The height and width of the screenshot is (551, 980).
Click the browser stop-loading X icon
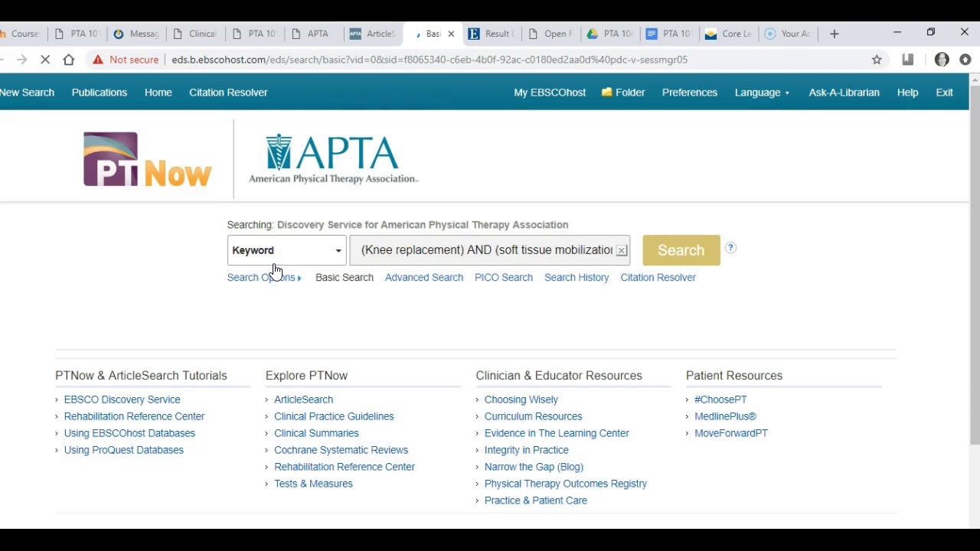45,60
